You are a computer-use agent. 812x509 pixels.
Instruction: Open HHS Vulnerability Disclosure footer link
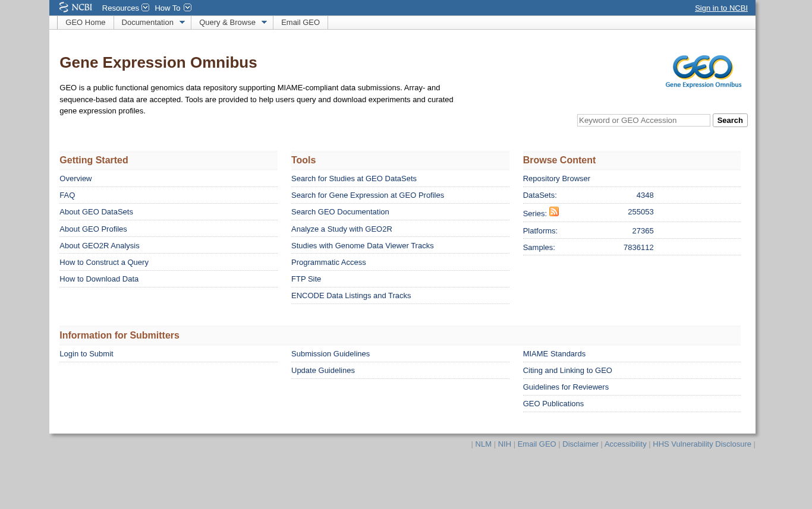click(702, 444)
